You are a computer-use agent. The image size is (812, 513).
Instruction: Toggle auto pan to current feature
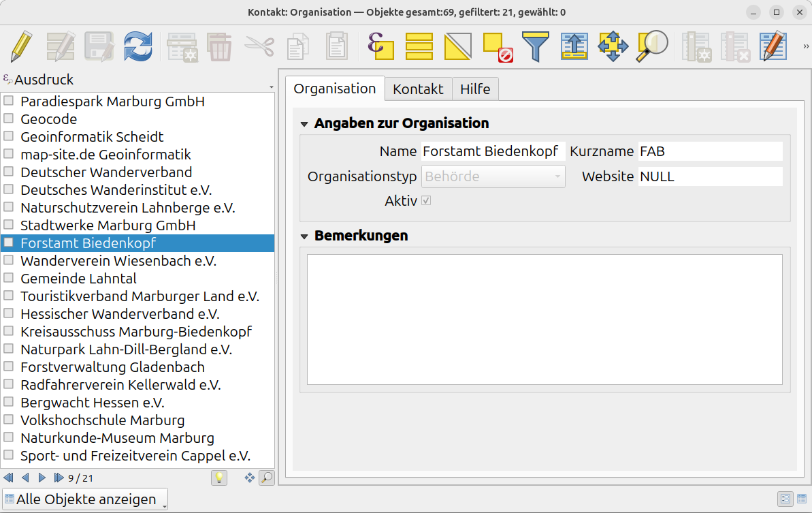click(x=250, y=478)
